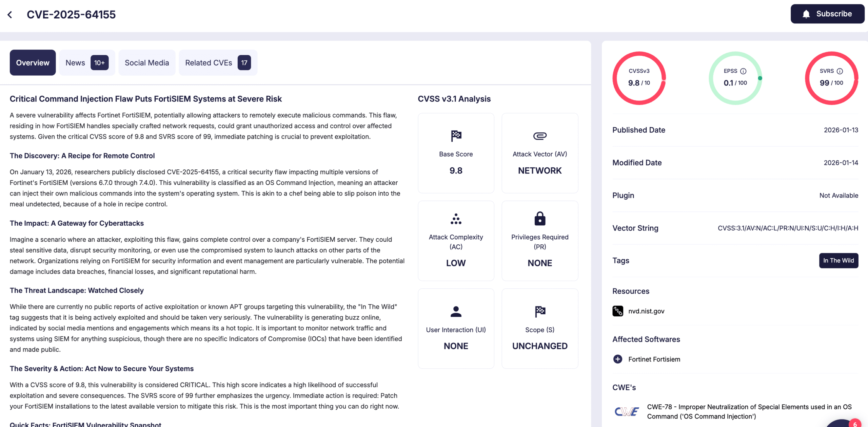Screen dimensions: 868x427
Task: Click the EPSS 0.1 score gauge
Action: [x=735, y=78]
